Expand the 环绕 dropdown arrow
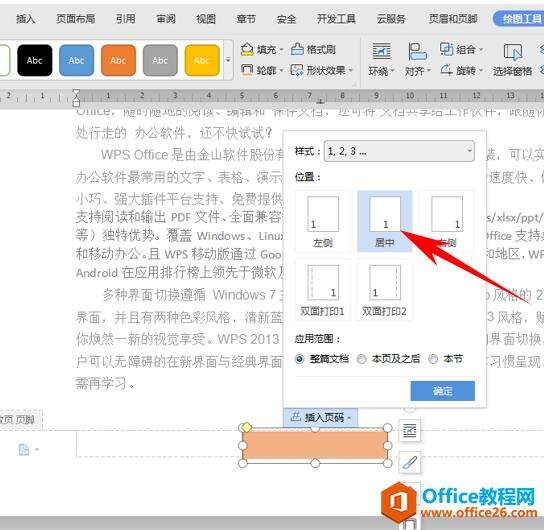The image size is (544, 530). point(392,71)
